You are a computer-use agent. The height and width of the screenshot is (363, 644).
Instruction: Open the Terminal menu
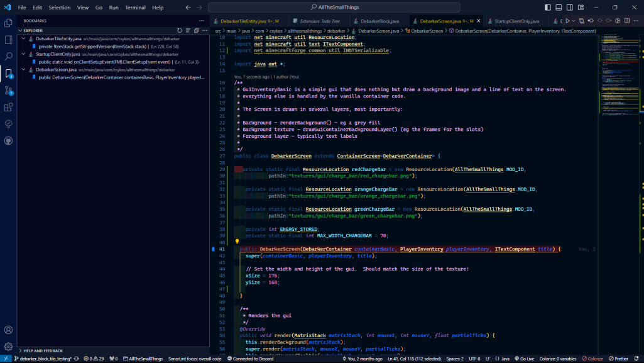(135, 8)
